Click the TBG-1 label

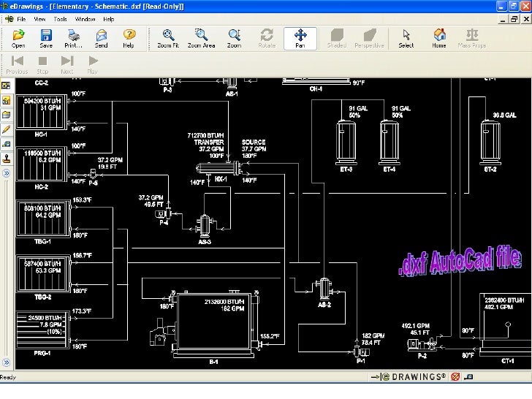pyautogui.click(x=42, y=242)
